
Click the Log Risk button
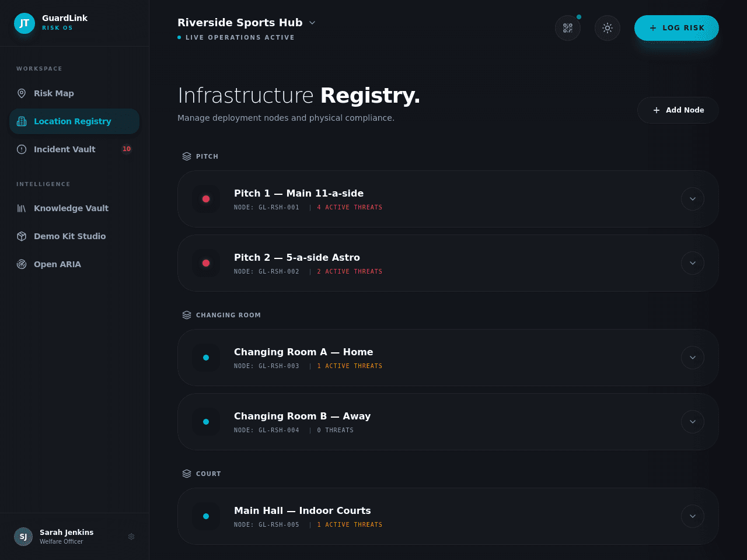(x=676, y=28)
